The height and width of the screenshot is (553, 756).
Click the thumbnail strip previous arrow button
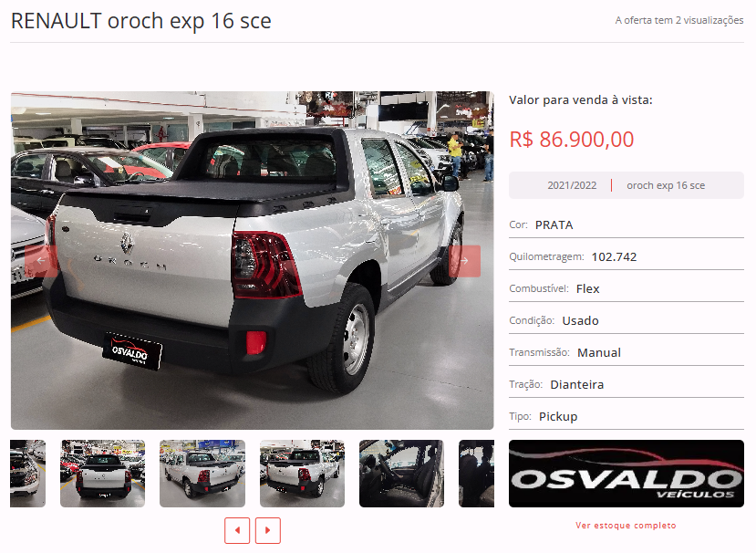pos(237,530)
